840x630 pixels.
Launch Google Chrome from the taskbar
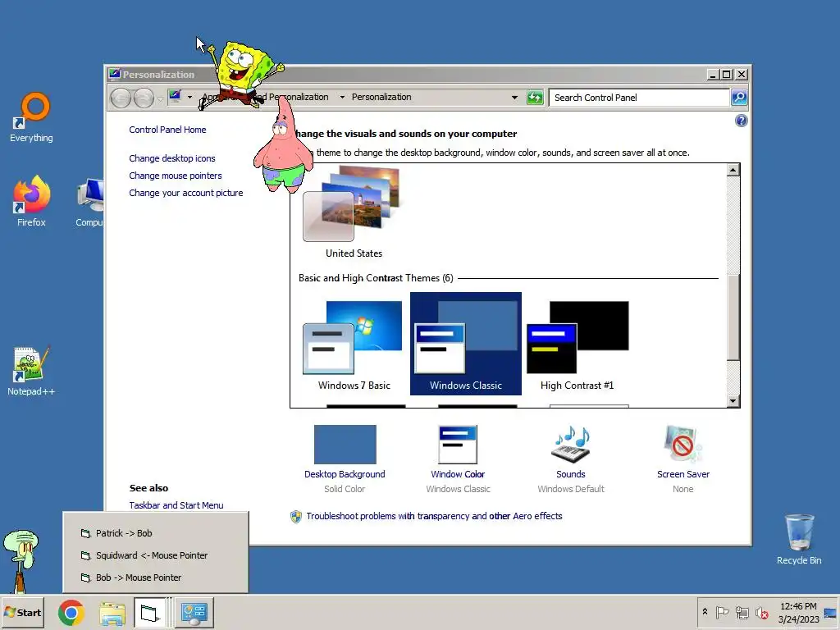71,613
